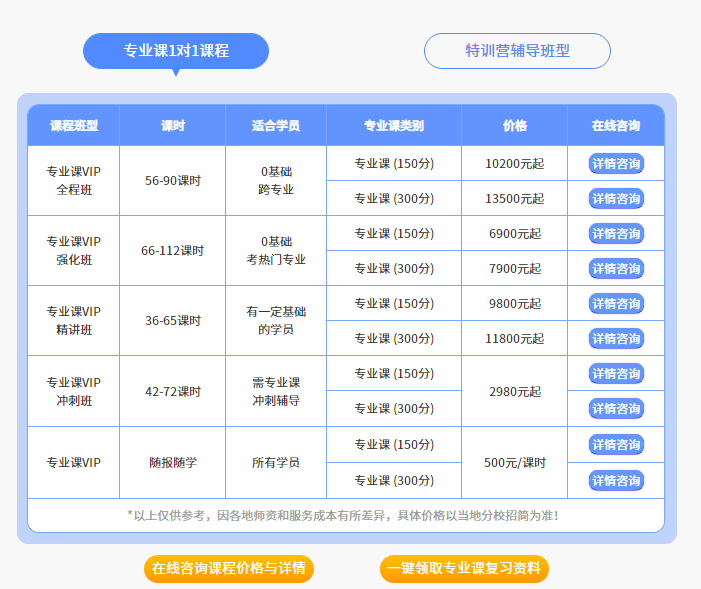Click 详情咨询 for 随报随学 专业课 (150分)
The width and height of the screenshot is (701, 589).
point(616,444)
